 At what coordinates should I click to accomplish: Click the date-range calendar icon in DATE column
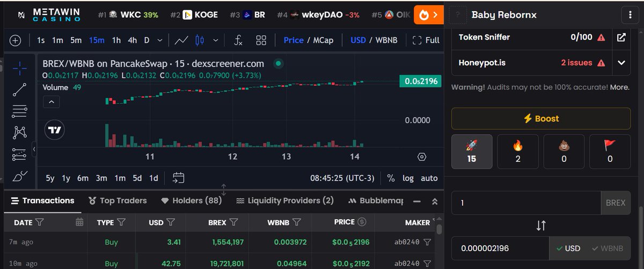click(79, 222)
